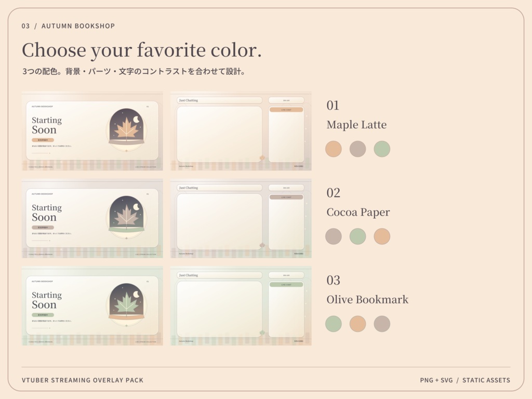Select the green swatch under Cocoa Paper

(357, 236)
